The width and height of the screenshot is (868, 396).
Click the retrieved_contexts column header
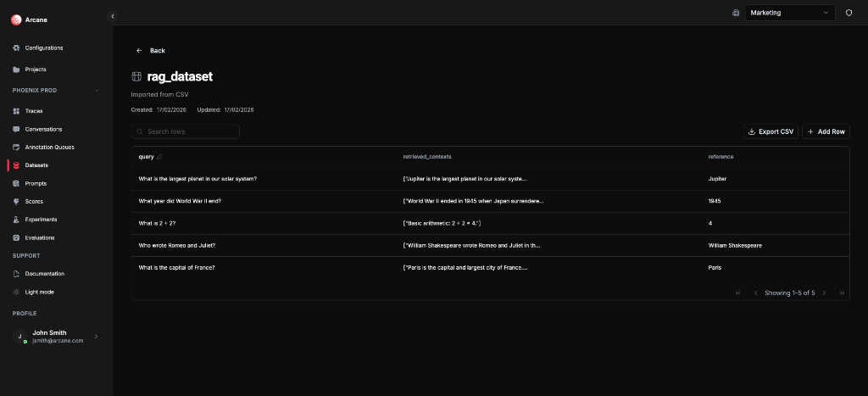427,157
